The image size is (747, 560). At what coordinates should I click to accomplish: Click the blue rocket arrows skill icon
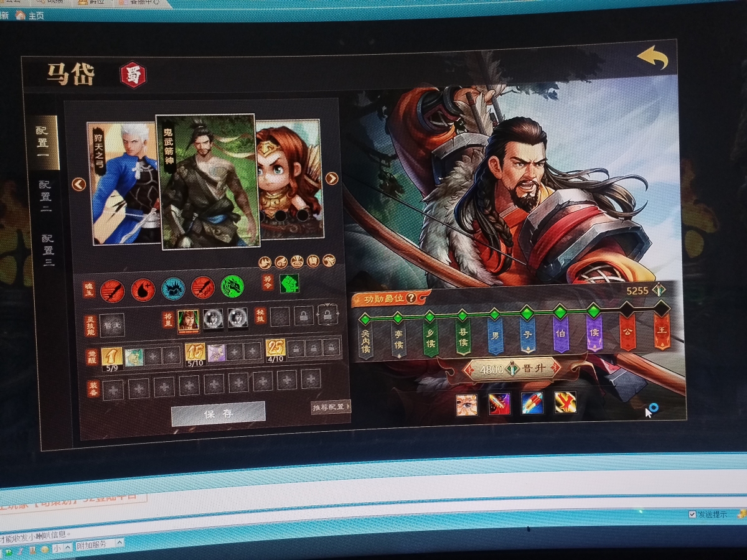coord(532,403)
